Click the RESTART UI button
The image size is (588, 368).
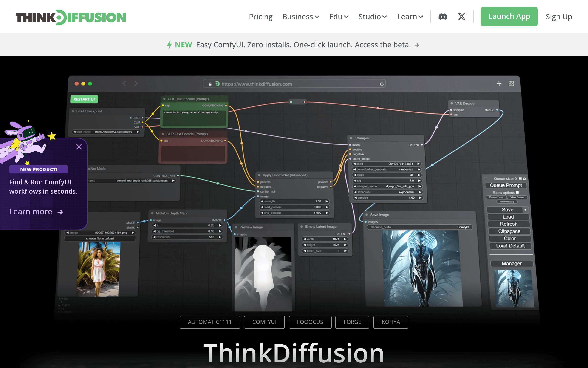click(x=84, y=99)
